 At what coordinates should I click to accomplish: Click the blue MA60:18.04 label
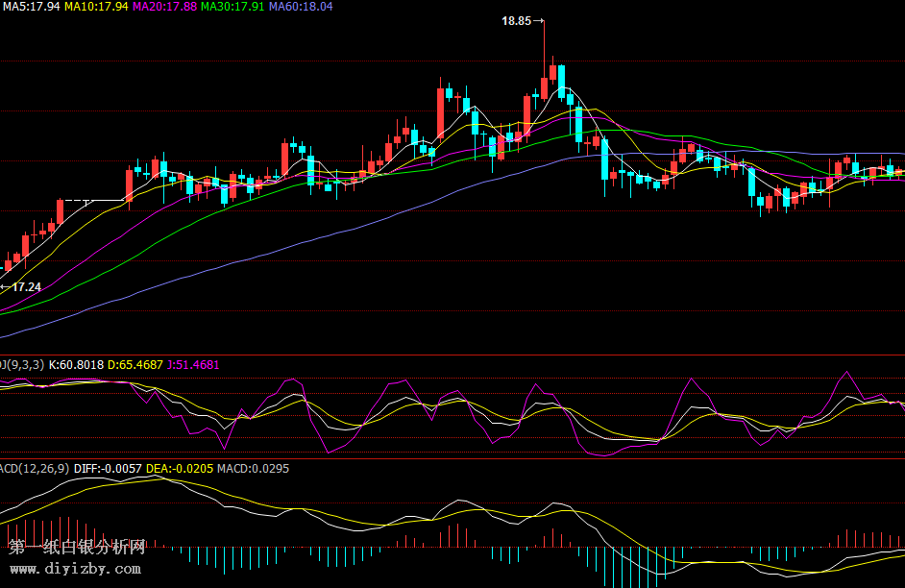(x=301, y=6)
